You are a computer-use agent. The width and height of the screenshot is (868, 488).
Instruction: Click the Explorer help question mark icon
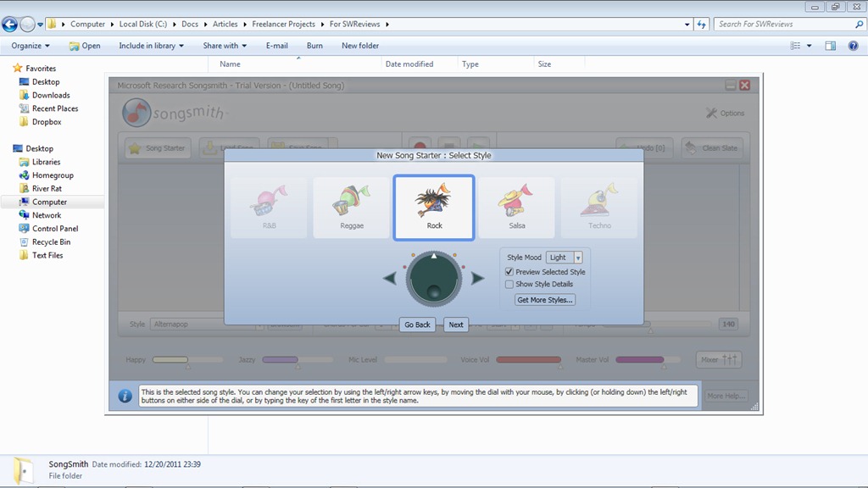[853, 46]
